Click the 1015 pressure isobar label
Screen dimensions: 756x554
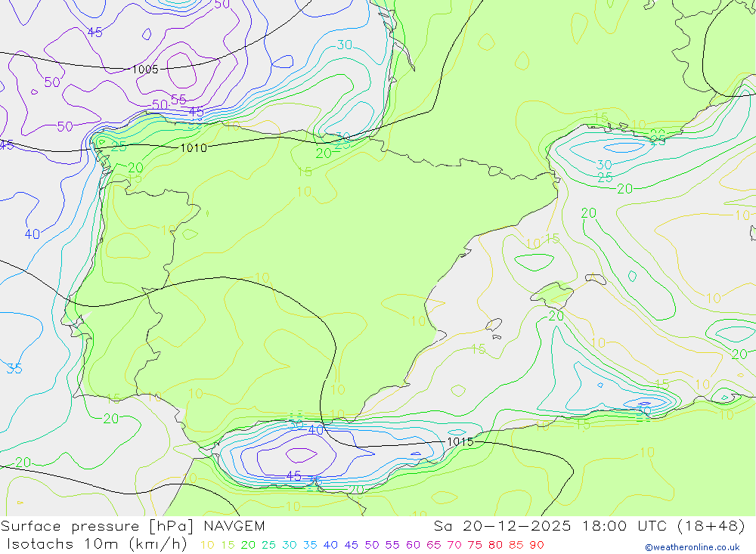coord(460,442)
